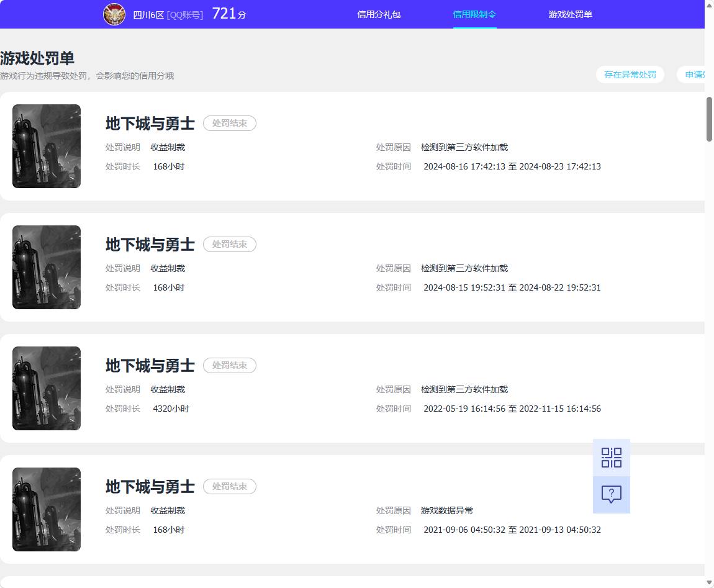
Task: Click date range 2024-08-15 19:52:31 至 2024-08-22
Action: 512,288
